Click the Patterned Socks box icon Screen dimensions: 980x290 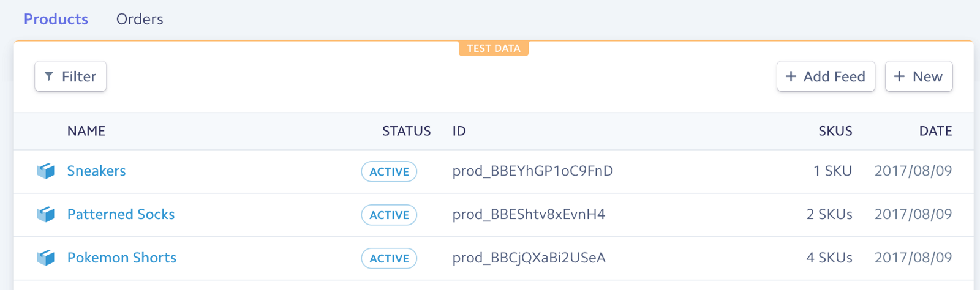46,215
